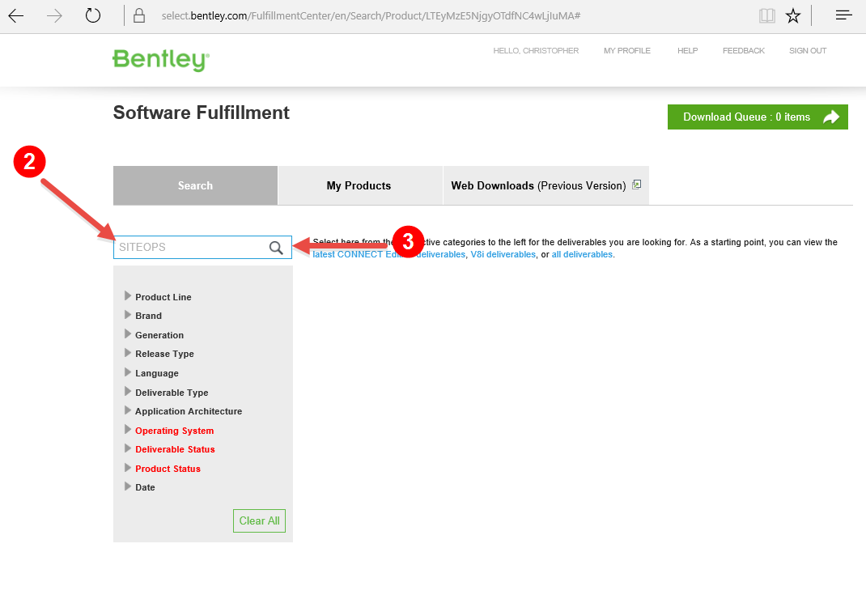Click the Application Architecture category label
The height and width of the screenshot is (616, 866).
pyautogui.click(x=189, y=411)
